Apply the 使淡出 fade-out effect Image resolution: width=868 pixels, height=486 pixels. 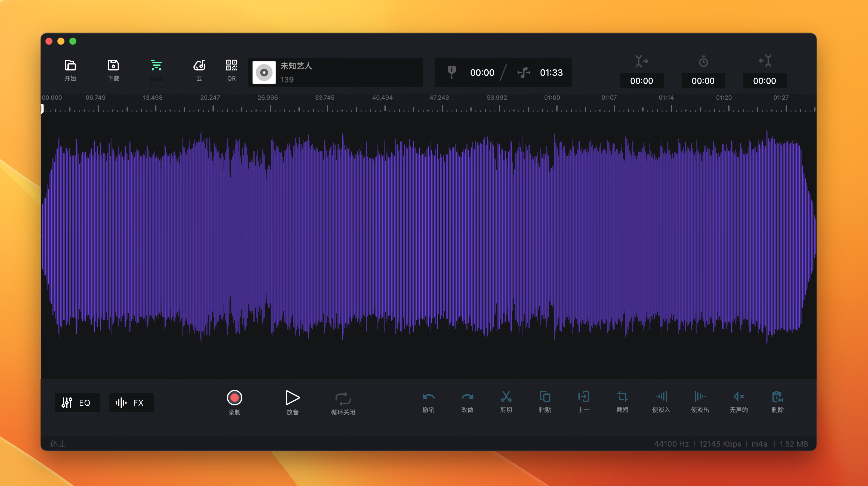[700, 397]
